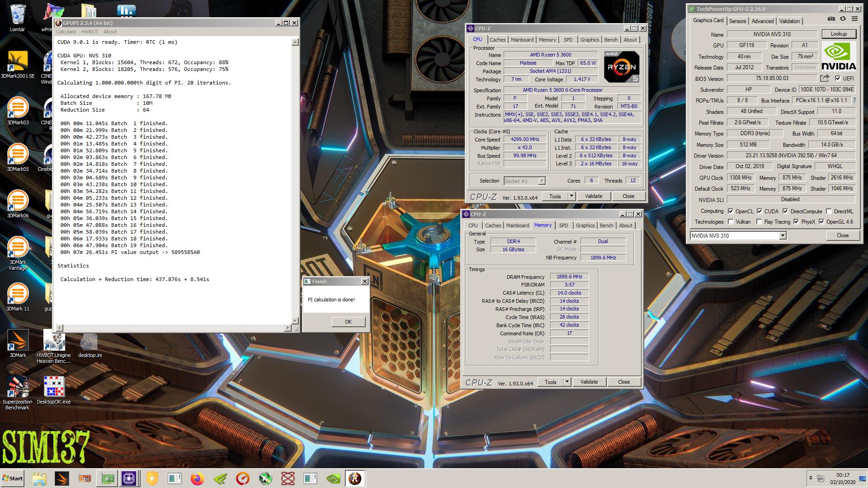Toggle the DirectML checkbox
868x488 pixels.
(x=829, y=211)
